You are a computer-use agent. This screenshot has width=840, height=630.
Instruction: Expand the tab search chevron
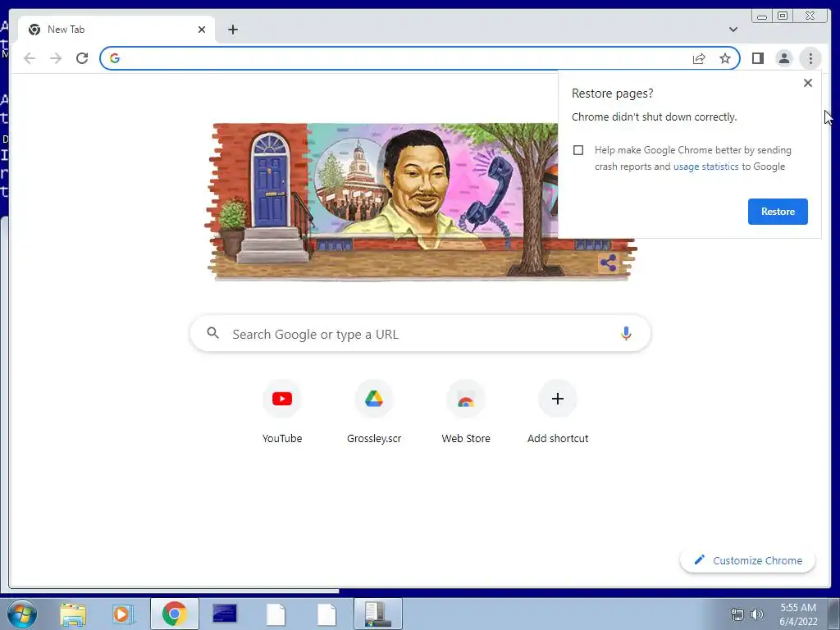tap(733, 30)
